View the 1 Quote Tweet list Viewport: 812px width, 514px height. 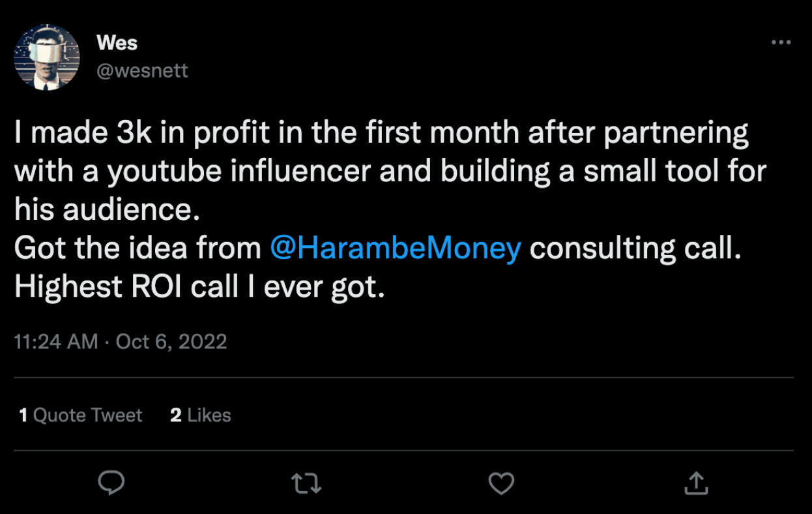pyautogui.click(x=81, y=415)
